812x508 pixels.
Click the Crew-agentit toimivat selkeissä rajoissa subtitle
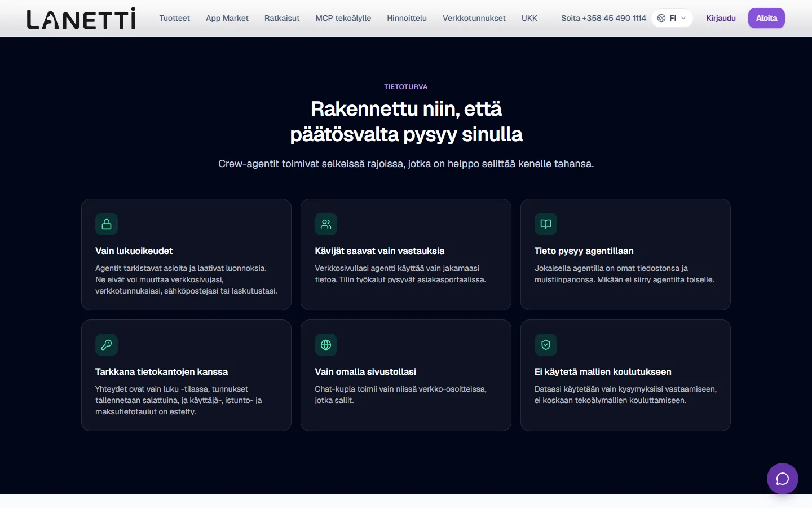coord(406,164)
